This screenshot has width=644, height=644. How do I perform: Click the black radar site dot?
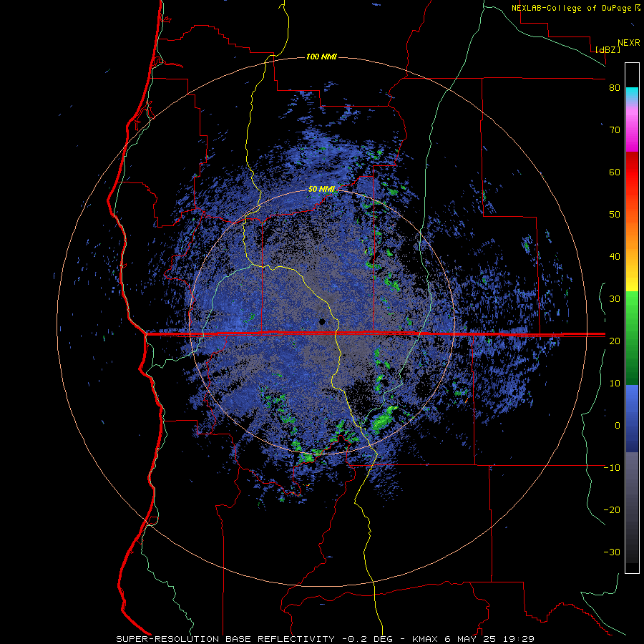point(322,321)
